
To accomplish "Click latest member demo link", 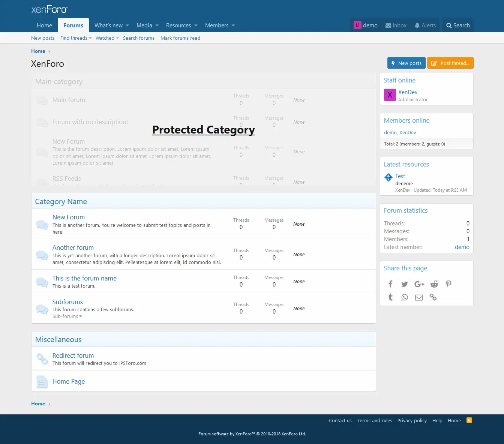I will (x=462, y=247).
